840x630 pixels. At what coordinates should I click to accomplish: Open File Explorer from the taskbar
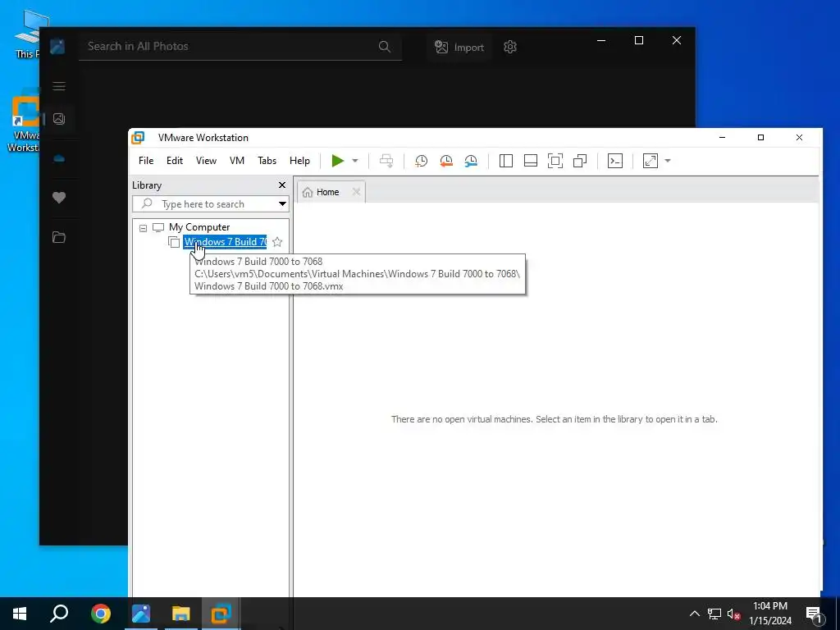(x=181, y=614)
